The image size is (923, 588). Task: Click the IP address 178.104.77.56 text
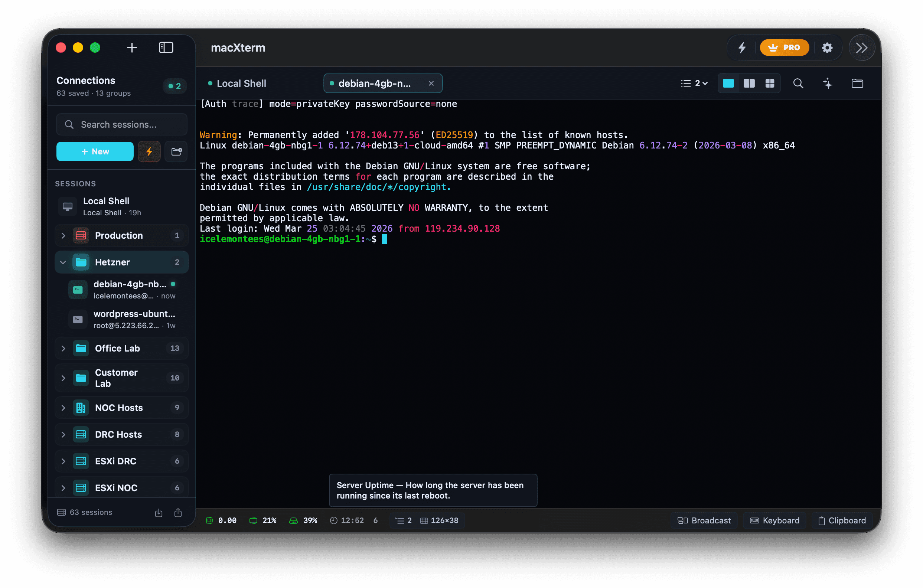(x=384, y=135)
